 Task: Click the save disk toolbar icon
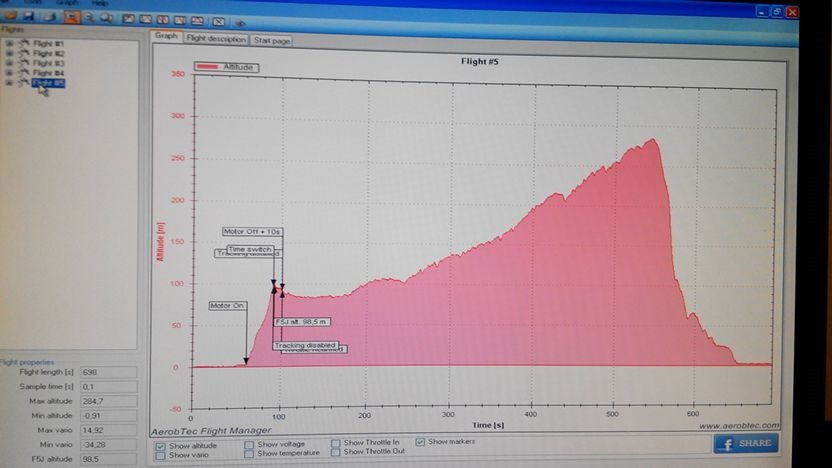pyautogui.click(x=27, y=17)
